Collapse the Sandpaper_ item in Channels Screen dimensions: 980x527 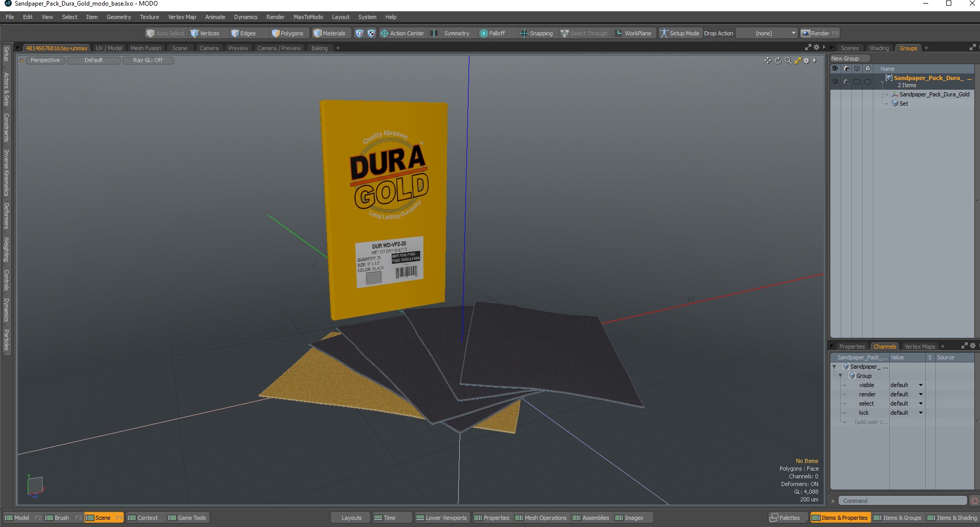(834, 367)
